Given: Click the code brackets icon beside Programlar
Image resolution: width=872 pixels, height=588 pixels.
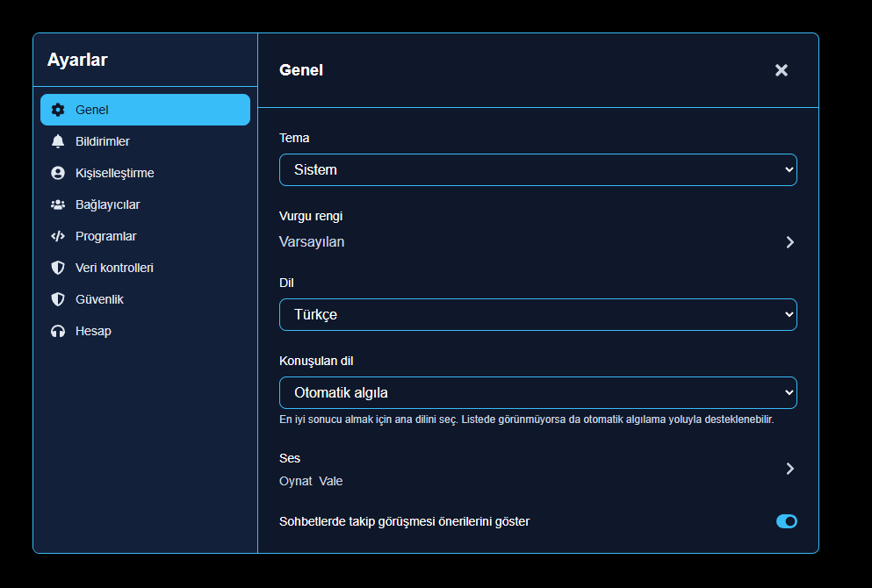Looking at the screenshot, I should pos(58,236).
